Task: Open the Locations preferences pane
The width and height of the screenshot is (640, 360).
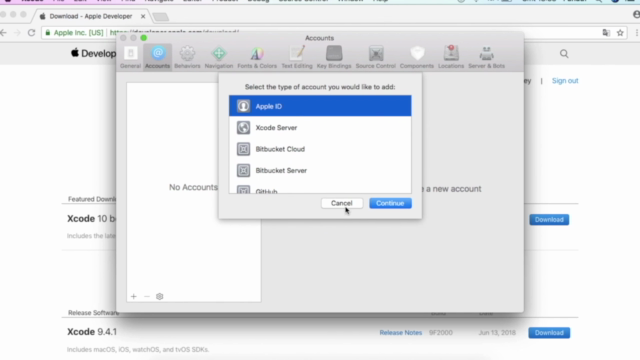Action: (x=451, y=57)
